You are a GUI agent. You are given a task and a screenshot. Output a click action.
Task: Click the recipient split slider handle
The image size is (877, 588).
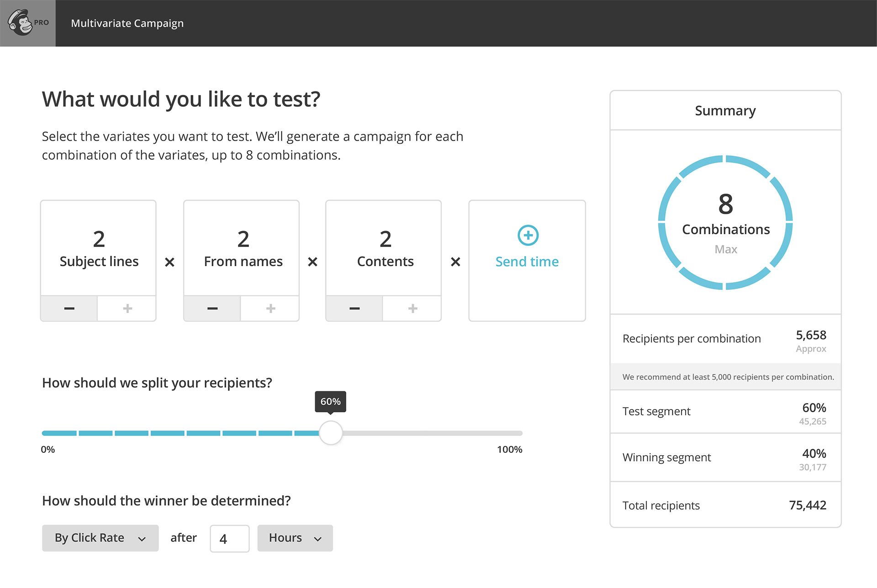(x=331, y=433)
